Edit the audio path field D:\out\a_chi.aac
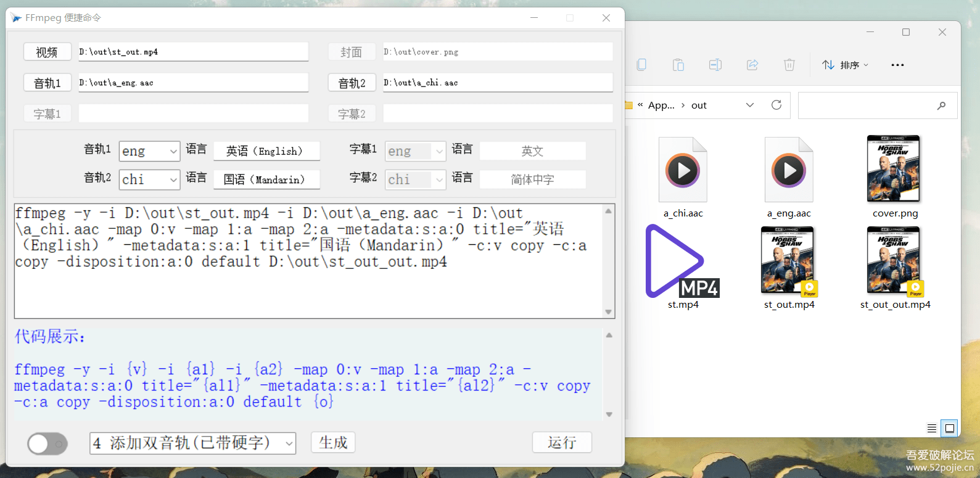 pos(498,83)
